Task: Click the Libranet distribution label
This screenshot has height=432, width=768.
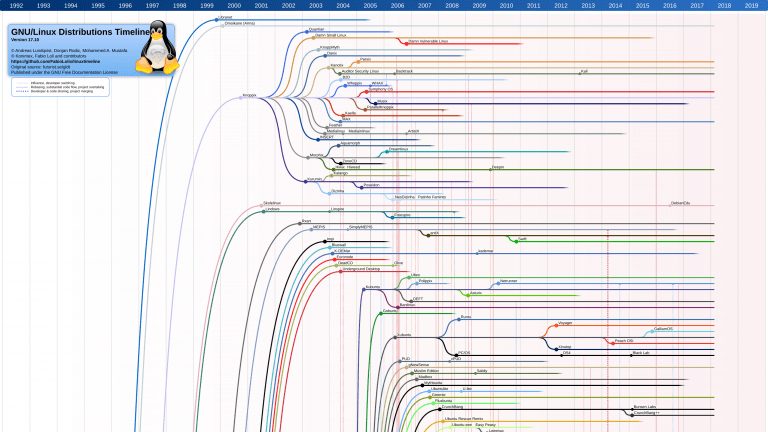Action: [x=225, y=17]
